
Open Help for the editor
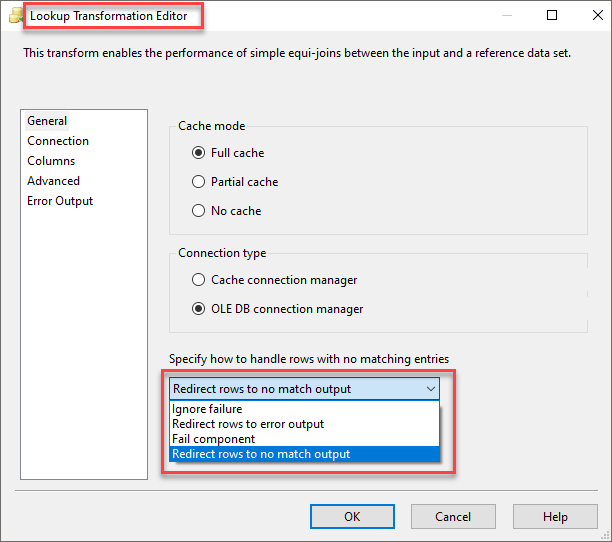pyautogui.click(x=555, y=517)
